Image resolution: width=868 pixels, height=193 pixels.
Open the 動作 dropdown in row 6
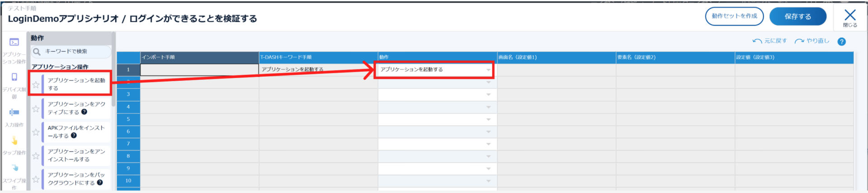[488, 132]
